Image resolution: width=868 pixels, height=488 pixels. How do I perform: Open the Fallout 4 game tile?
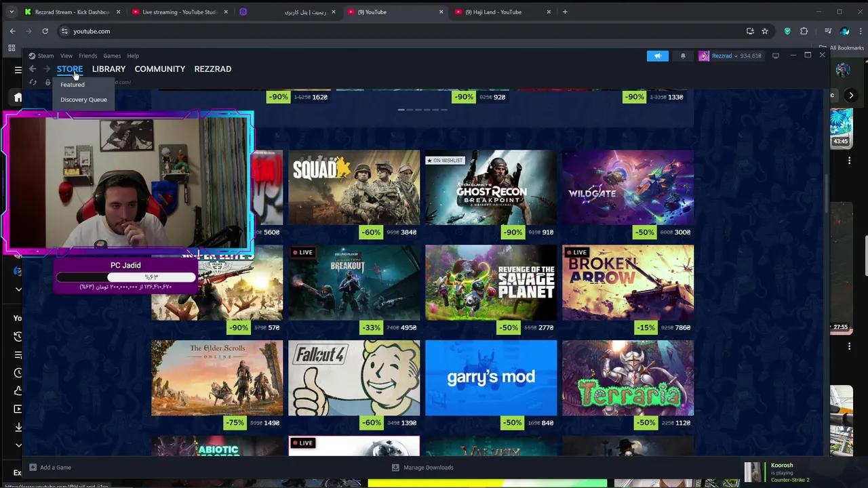354,378
